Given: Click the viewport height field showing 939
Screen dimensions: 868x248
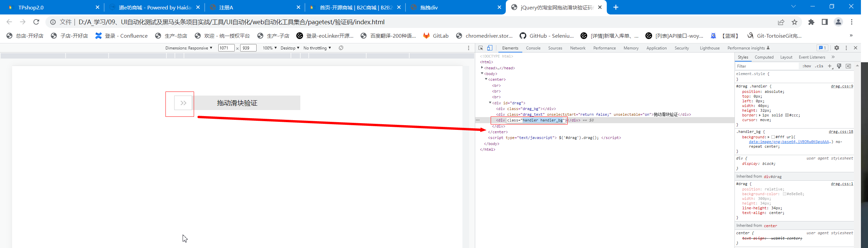Looking at the screenshot, I should (x=248, y=48).
